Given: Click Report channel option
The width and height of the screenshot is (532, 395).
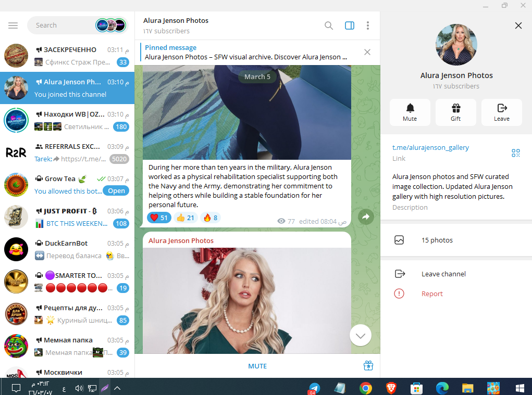Looking at the screenshot, I should (x=456, y=294).
